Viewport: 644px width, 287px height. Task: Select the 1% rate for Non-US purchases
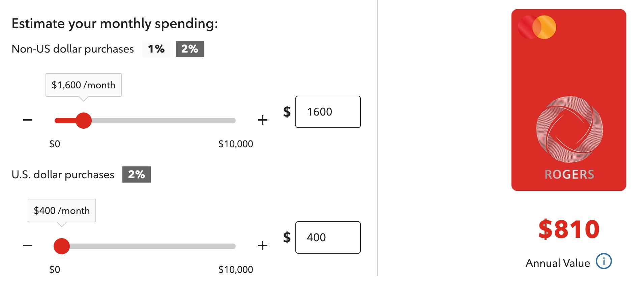[x=156, y=49]
